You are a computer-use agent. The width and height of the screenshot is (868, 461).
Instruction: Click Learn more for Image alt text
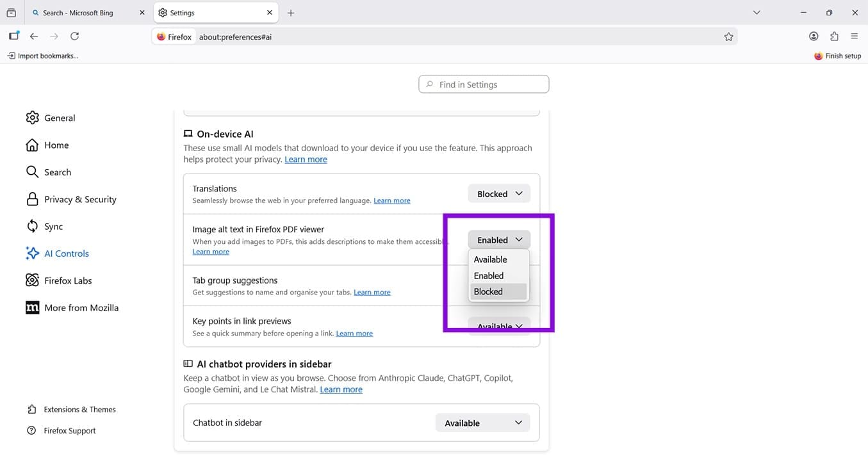click(x=211, y=252)
